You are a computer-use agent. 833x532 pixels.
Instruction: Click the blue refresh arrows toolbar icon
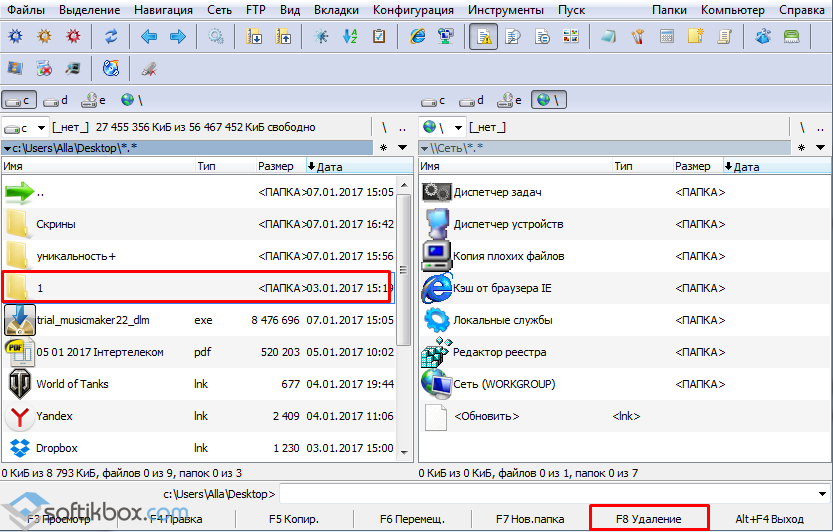111,37
